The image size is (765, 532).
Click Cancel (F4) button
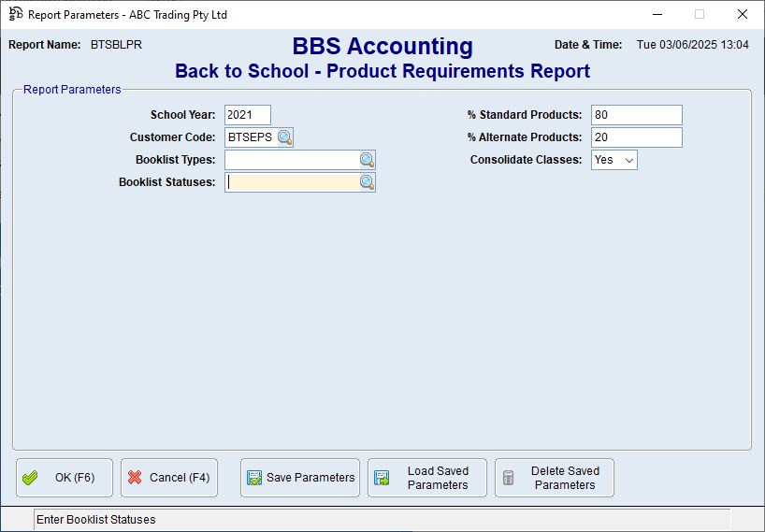169,478
